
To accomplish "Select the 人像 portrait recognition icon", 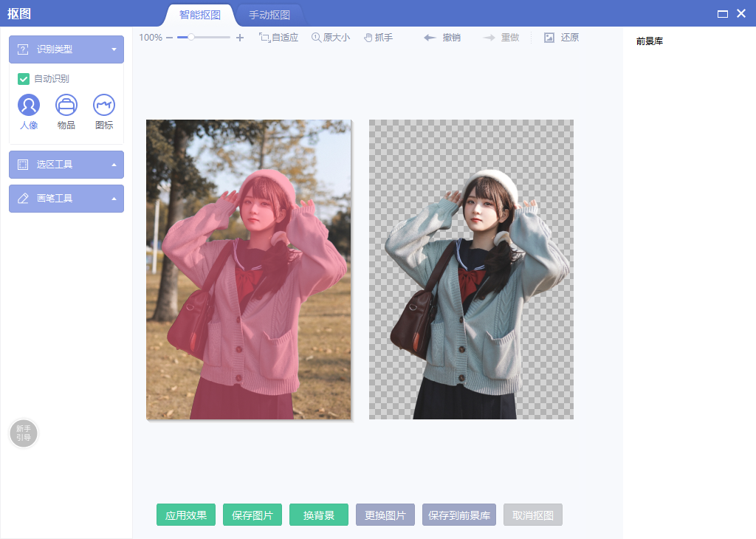I will tap(29, 105).
